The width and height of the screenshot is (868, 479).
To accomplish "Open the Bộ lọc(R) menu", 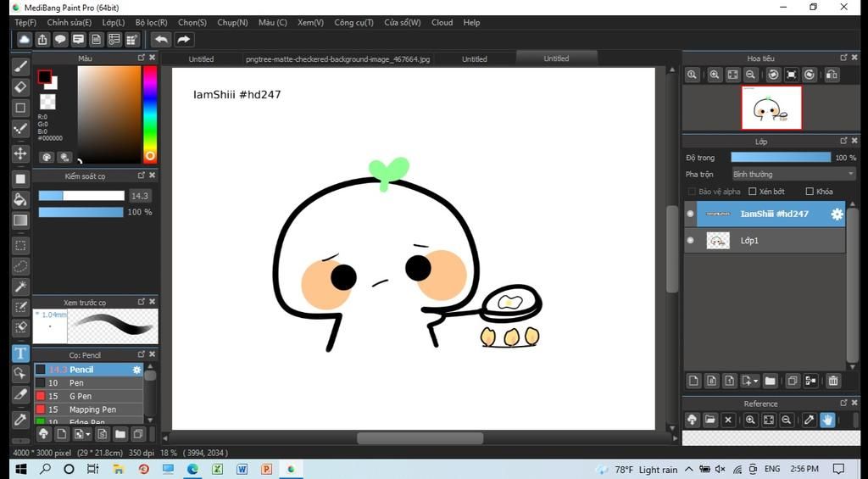I will 151,23.
